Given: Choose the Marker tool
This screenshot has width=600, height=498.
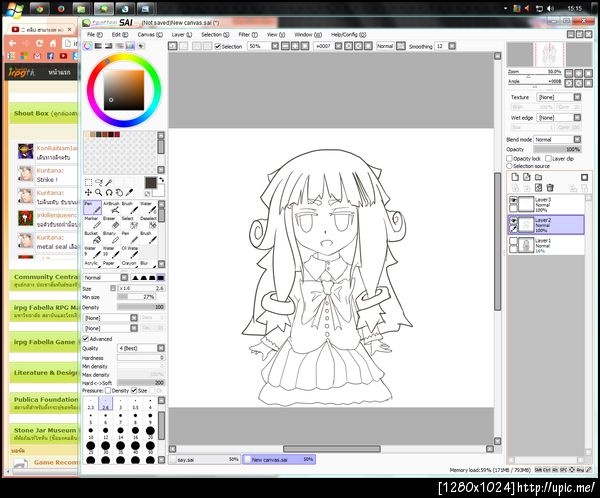Looking at the screenshot, I should tap(92, 222).
